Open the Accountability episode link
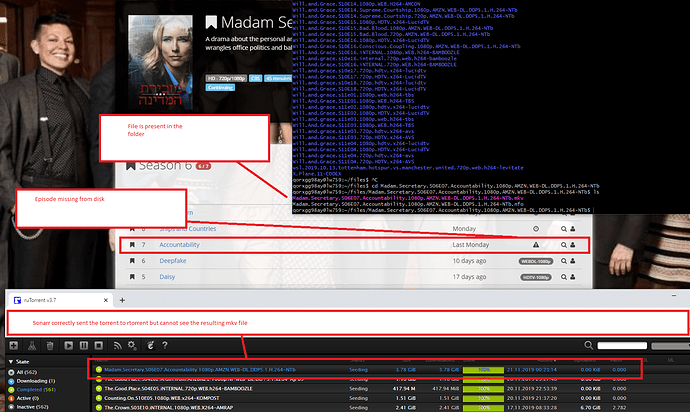This screenshot has height=412, width=690. 179,245
